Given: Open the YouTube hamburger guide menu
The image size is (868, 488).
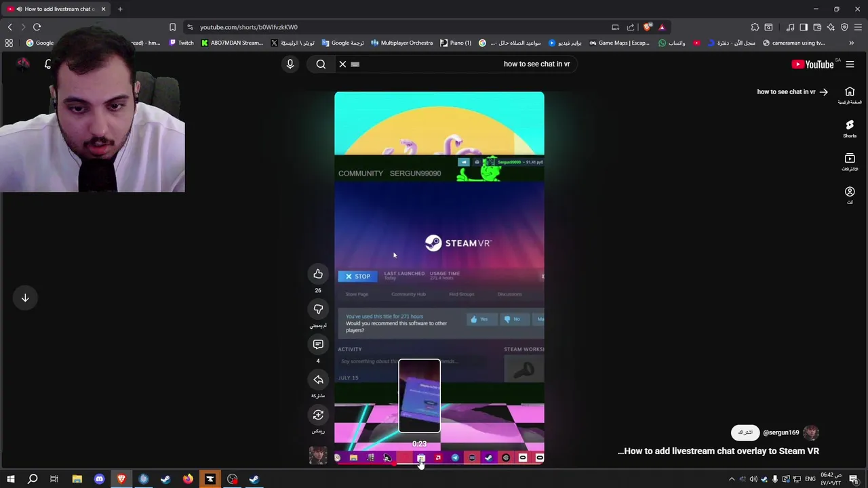Looking at the screenshot, I should coord(850,64).
